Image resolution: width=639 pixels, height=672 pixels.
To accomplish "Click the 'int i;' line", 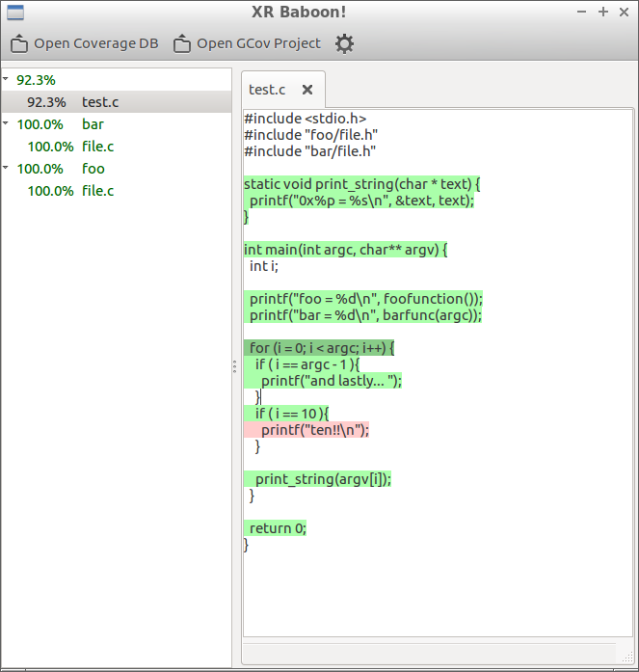I will click(264, 266).
